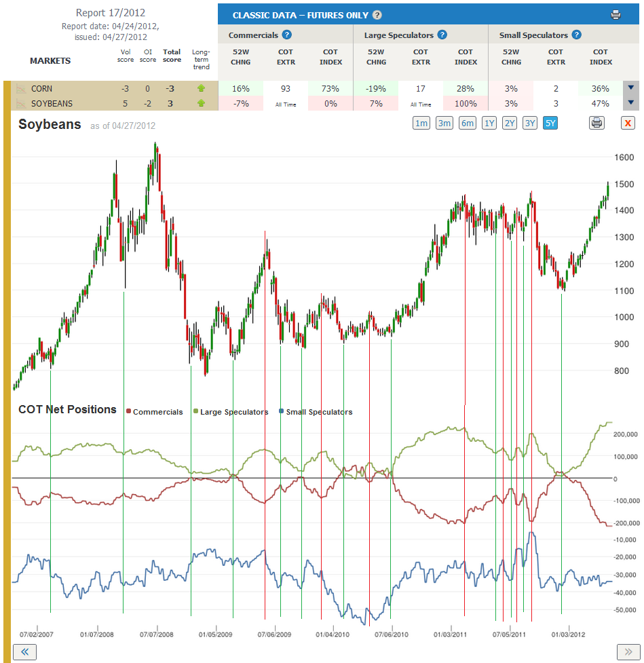This screenshot has height=663, width=644.
Task: Open help icon next to Large Speculators
Action: pyautogui.click(x=442, y=35)
